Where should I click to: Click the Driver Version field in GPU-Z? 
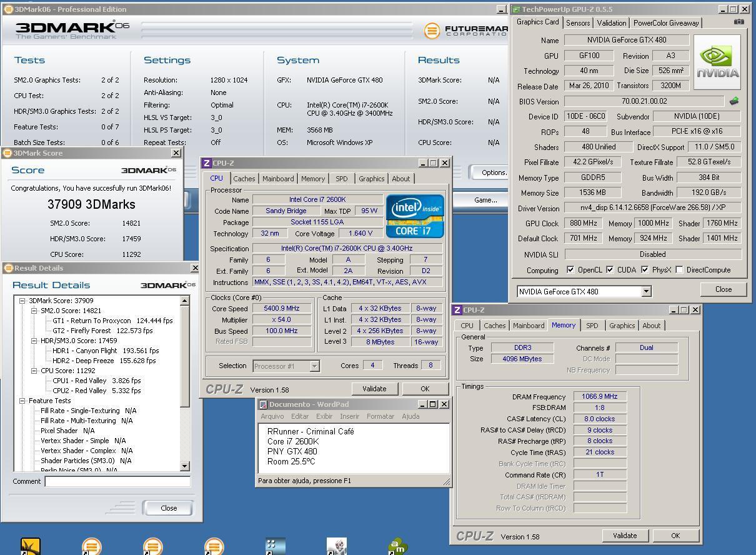pyautogui.click(x=652, y=207)
